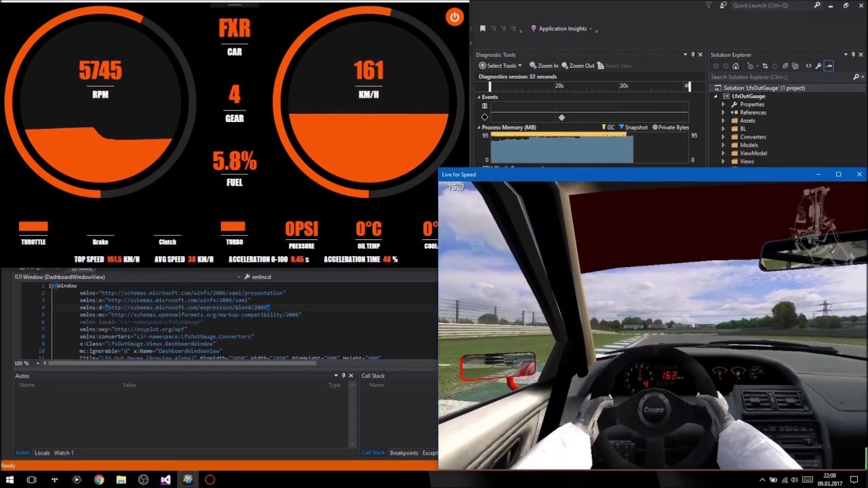Open the Select Tools dropdown

(500, 66)
